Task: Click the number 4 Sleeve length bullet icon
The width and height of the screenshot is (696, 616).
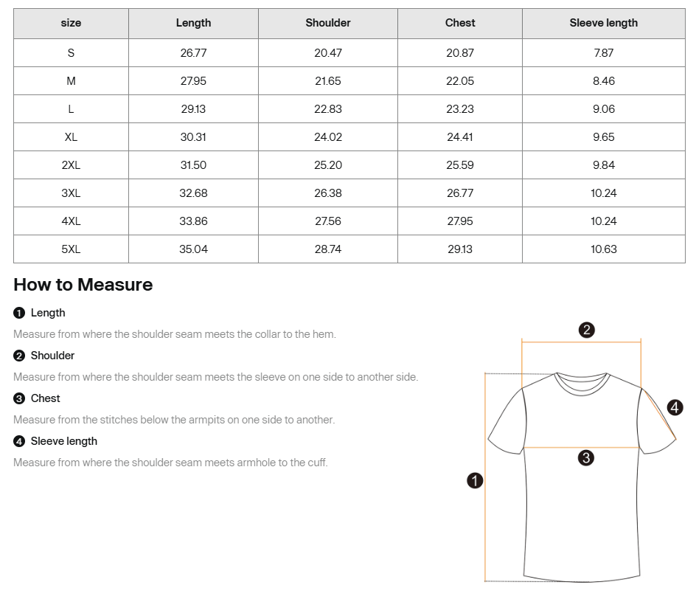Action: [19, 441]
